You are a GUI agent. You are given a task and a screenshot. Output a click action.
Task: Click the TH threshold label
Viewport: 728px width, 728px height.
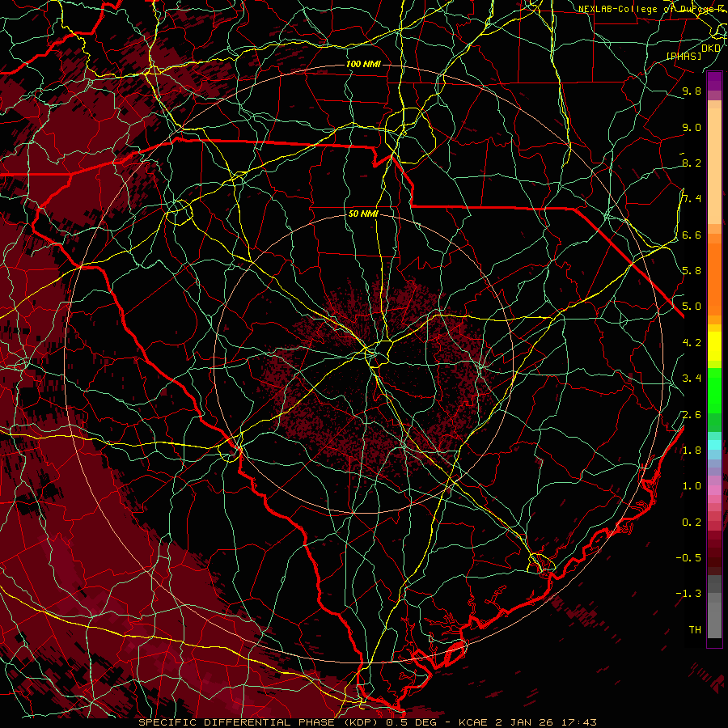[x=695, y=630]
